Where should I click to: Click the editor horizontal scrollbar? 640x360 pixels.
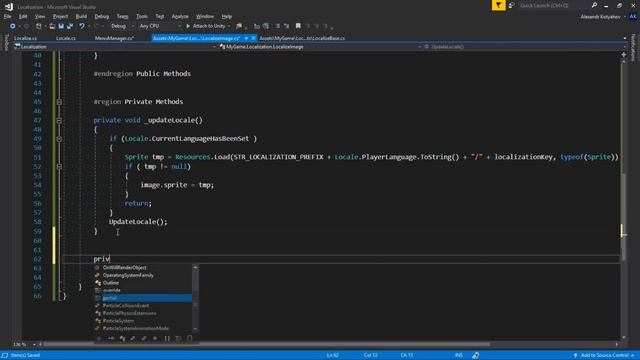click(267, 344)
